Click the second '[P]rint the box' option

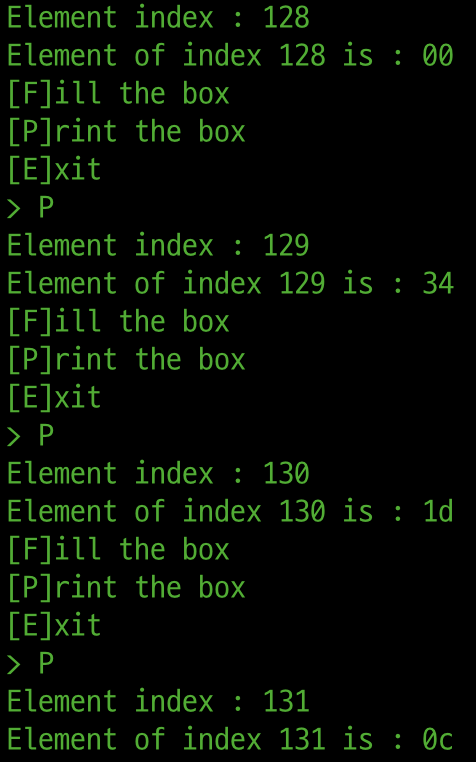126,359
